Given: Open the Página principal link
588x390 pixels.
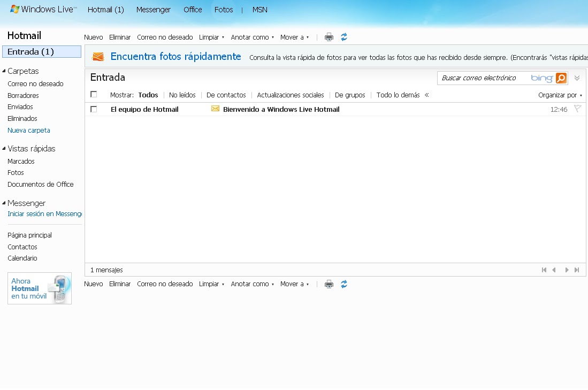Looking at the screenshot, I should [x=29, y=235].
